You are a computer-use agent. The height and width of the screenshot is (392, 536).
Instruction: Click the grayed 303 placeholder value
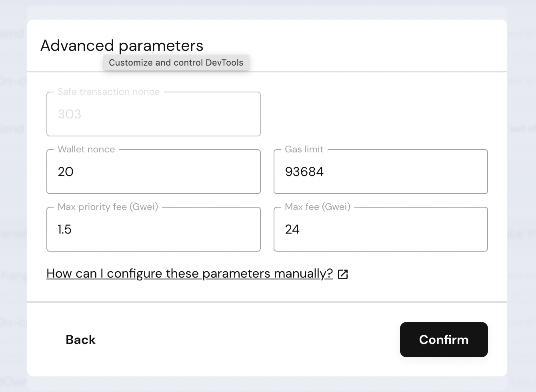[x=69, y=114]
